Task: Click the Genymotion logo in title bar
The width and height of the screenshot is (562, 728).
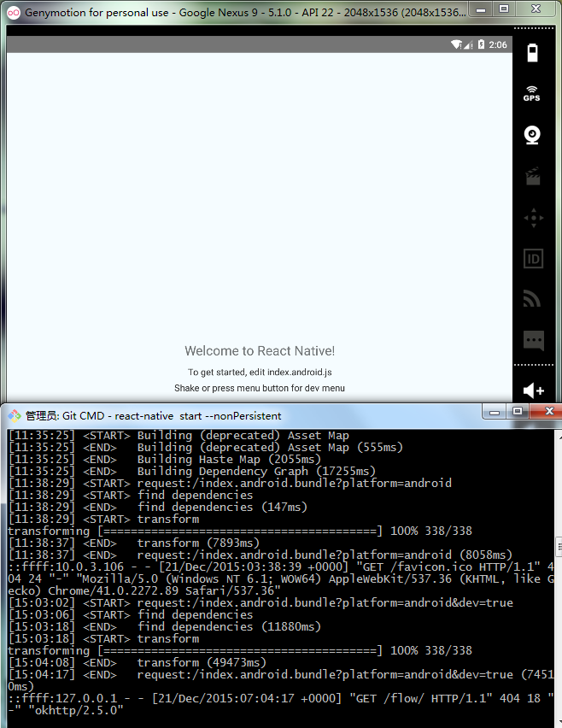Action: tap(14, 13)
